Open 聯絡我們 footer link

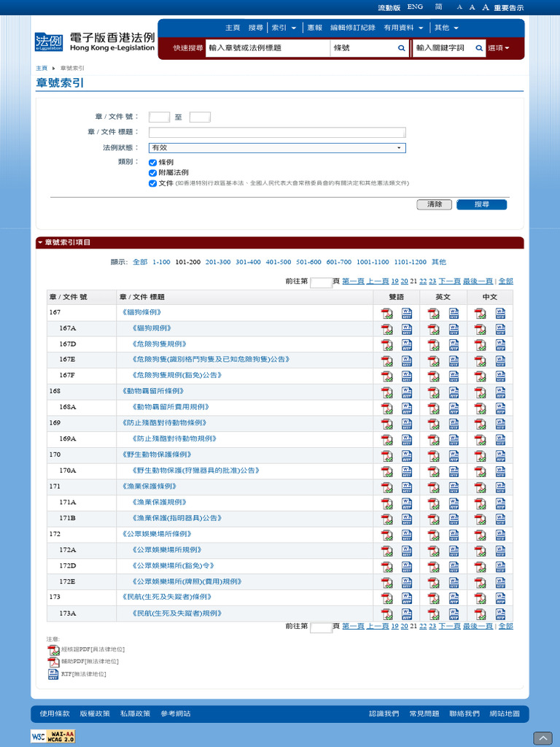point(464,713)
